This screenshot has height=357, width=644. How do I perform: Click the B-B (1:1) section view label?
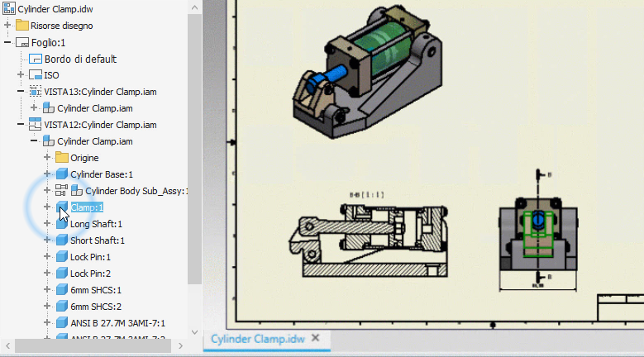[x=367, y=194]
